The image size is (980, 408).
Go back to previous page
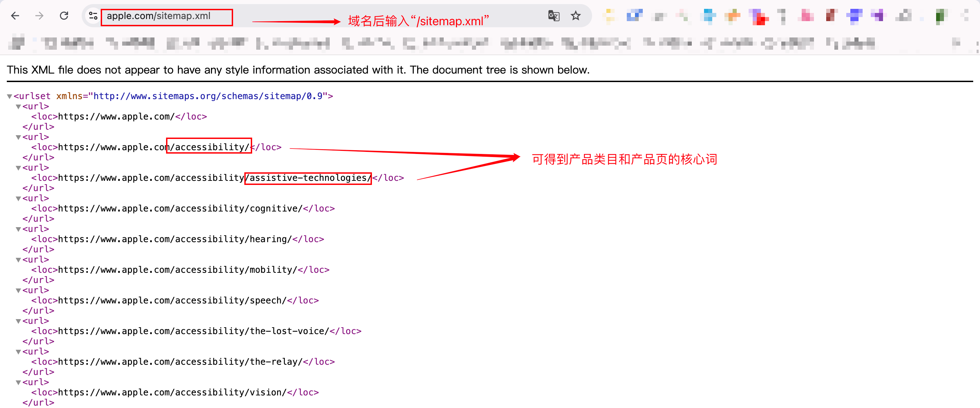(x=15, y=16)
